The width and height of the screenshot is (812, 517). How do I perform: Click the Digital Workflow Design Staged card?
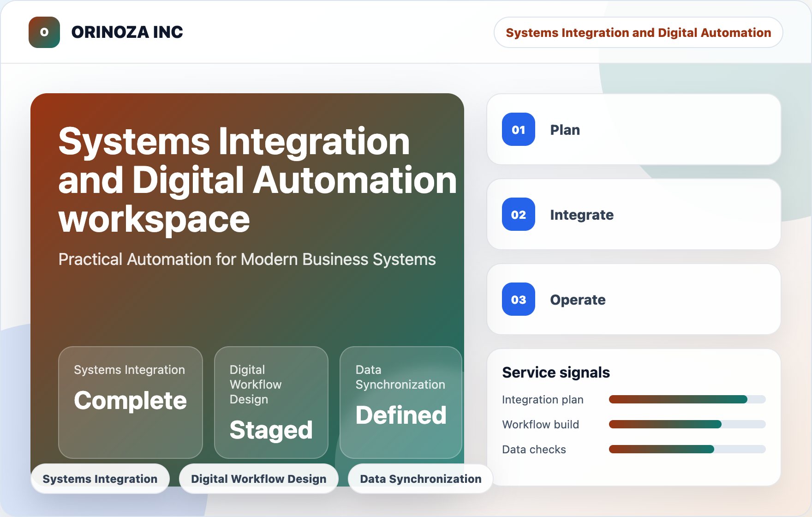[x=271, y=402]
